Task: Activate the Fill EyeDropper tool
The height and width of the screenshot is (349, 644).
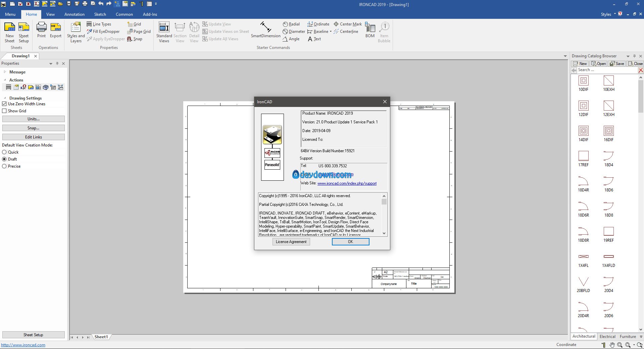Action: click(103, 32)
